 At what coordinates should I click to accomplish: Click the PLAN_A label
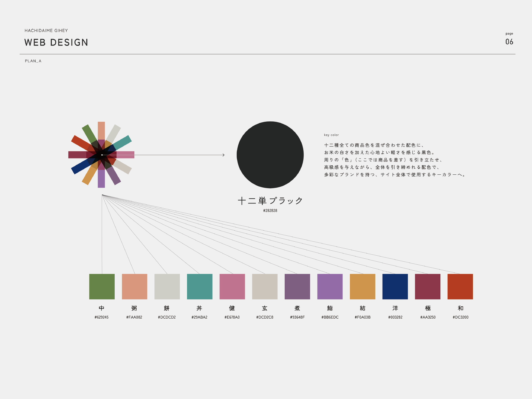click(x=33, y=61)
